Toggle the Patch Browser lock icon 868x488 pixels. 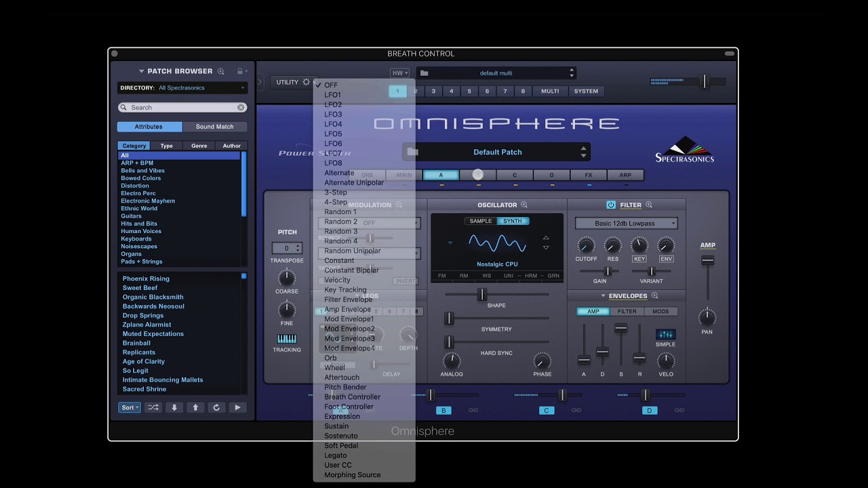point(239,71)
